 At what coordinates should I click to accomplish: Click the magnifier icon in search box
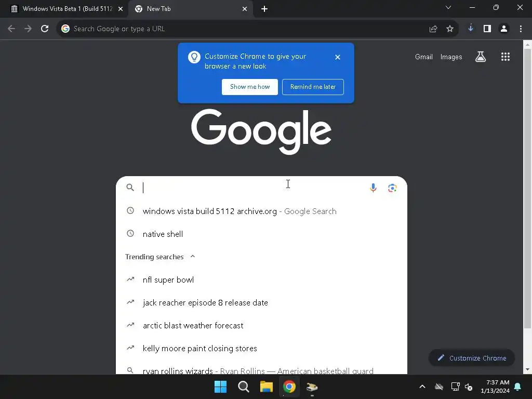click(x=130, y=187)
